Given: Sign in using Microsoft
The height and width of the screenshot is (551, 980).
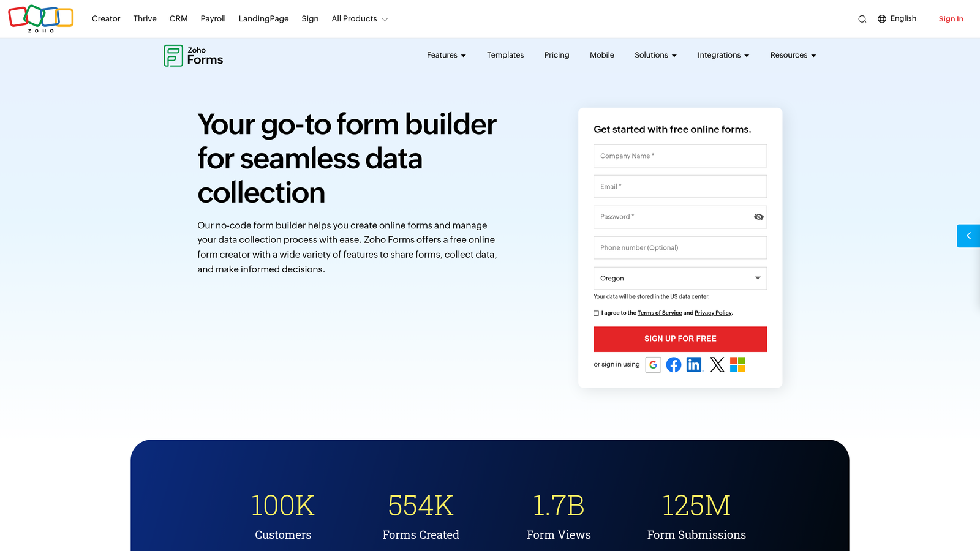Looking at the screenshot, I should click(737, 364).
